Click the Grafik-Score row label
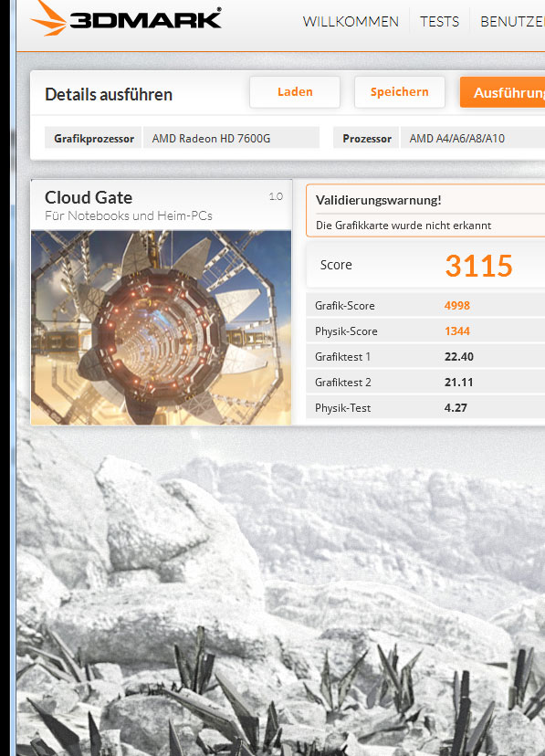The width and height of the screenshot is (545, 756). (344, 306)
